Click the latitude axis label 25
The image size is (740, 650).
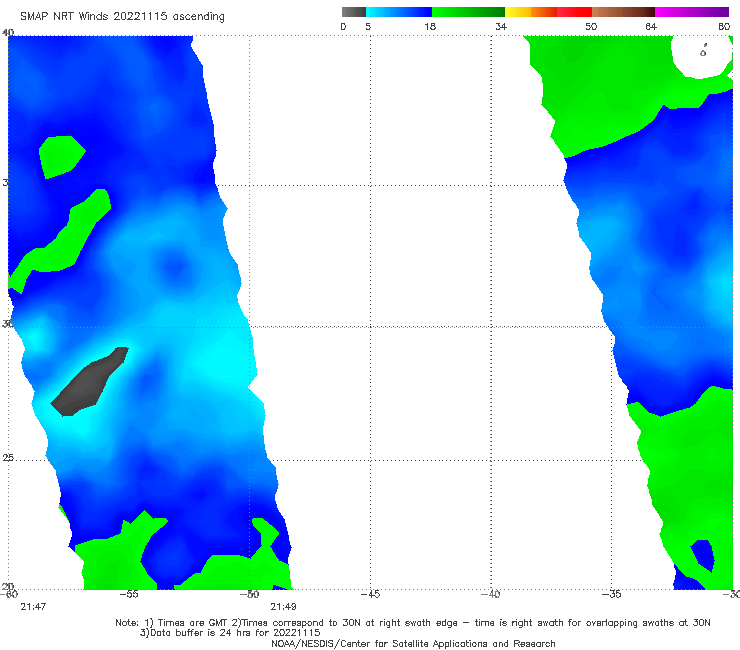point(8,458)
